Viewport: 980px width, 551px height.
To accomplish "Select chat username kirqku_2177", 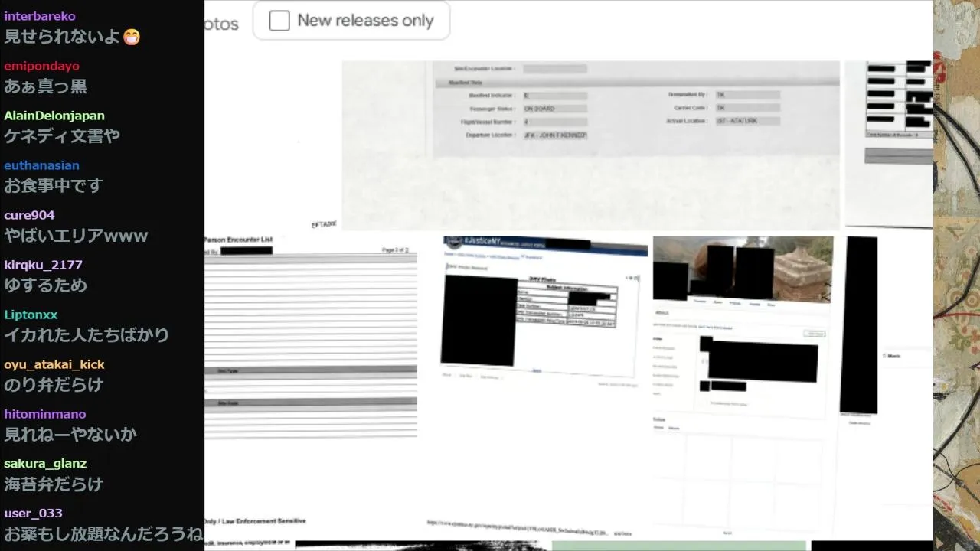I will (43, 265).
